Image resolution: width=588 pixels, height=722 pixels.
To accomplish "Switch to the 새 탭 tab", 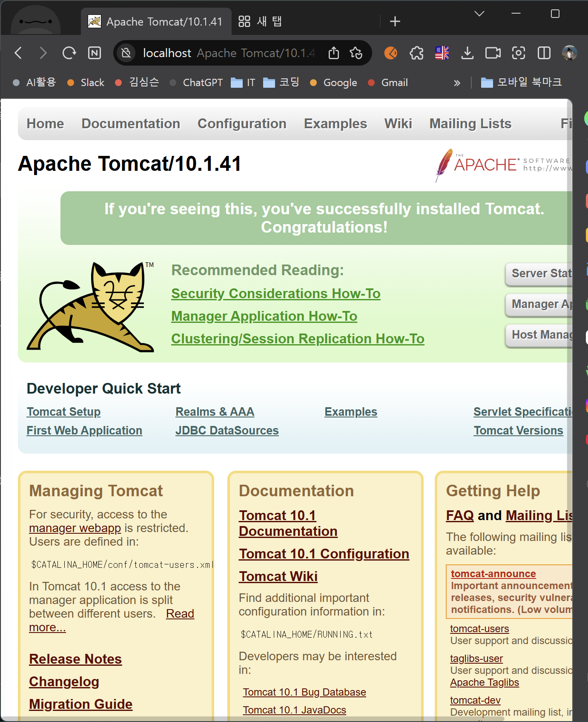I will pyautogui.click(x=260, y=21).
